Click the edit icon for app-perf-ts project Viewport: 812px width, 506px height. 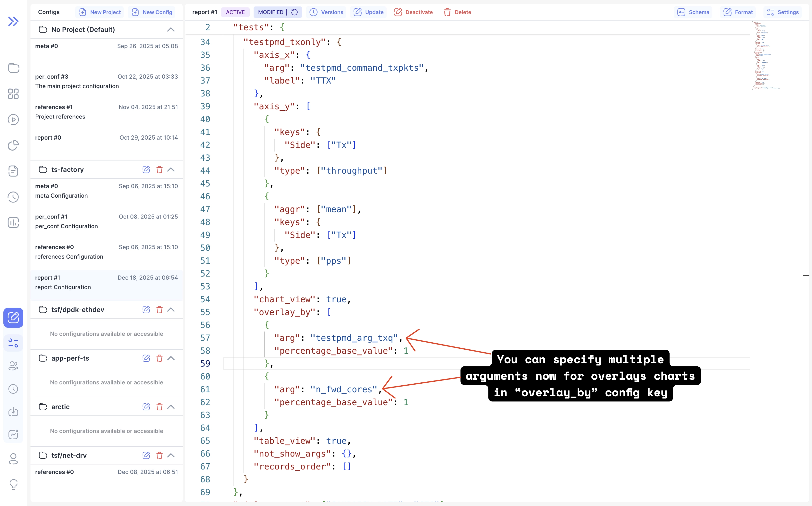(146, 358)
